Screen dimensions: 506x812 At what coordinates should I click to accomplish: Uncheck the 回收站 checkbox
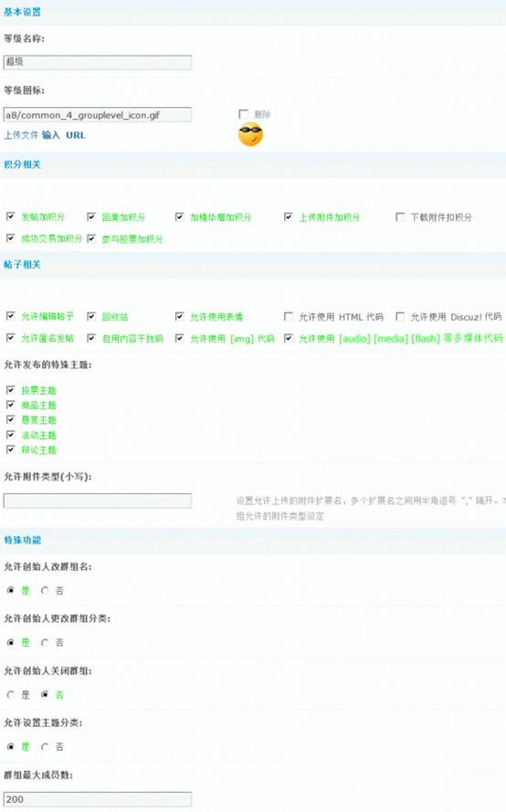click(x=91, y=316)
